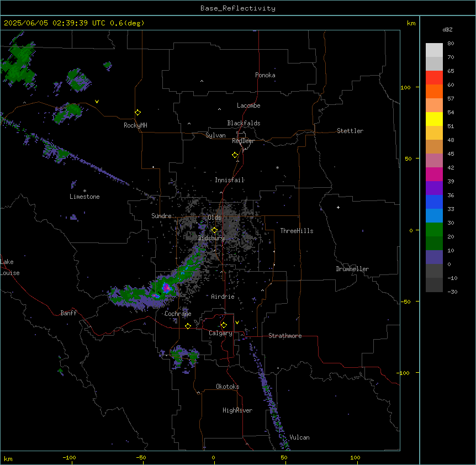Click the yellow diamond marker near Cochrane

[x=188, y=326]
